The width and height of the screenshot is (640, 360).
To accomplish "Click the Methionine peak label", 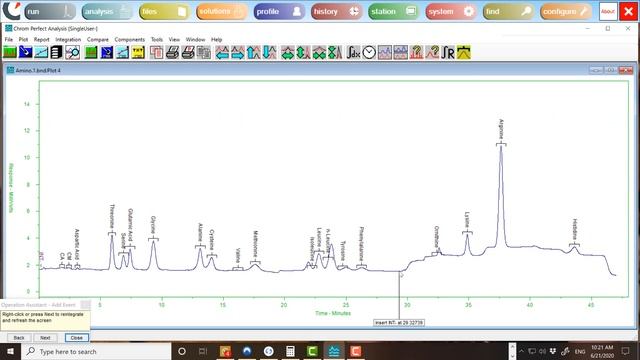I will [x=256, y=244].
